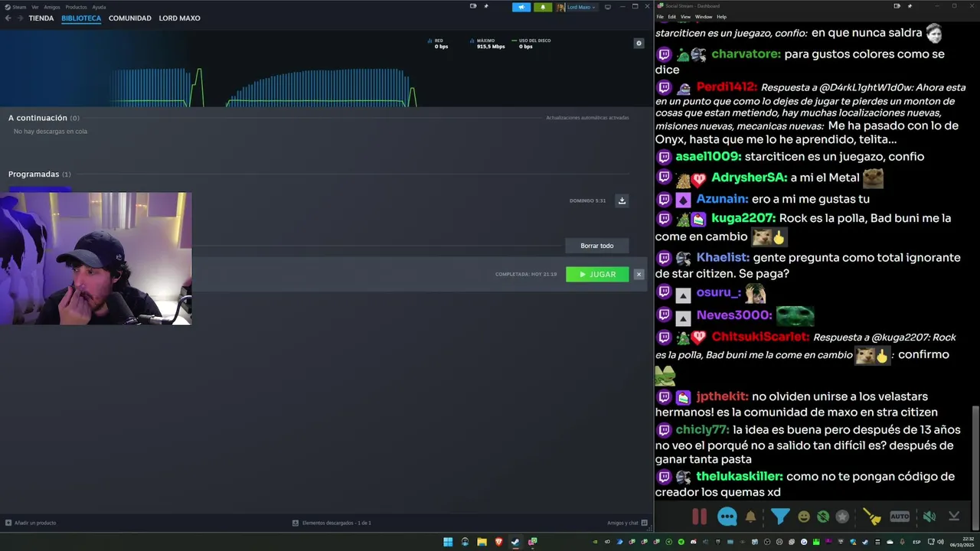
Task: Open the Ayuda menu in Steam
Action: (x=100, y=7)
